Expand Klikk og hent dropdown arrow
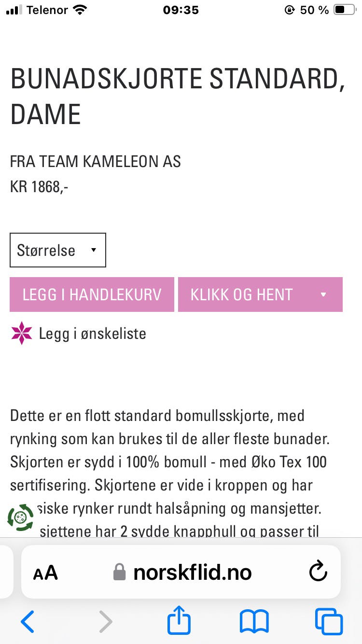The height and width of the screenshot is (644, 362). coord(323,294)
